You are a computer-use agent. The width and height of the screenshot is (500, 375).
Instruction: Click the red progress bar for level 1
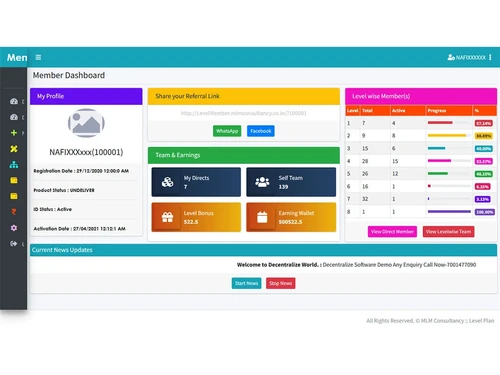440,123
